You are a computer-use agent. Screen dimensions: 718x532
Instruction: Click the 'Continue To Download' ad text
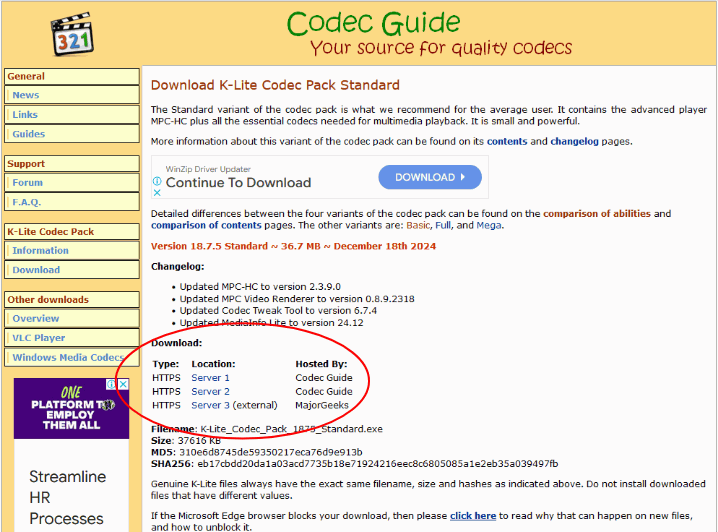point(238,183)
